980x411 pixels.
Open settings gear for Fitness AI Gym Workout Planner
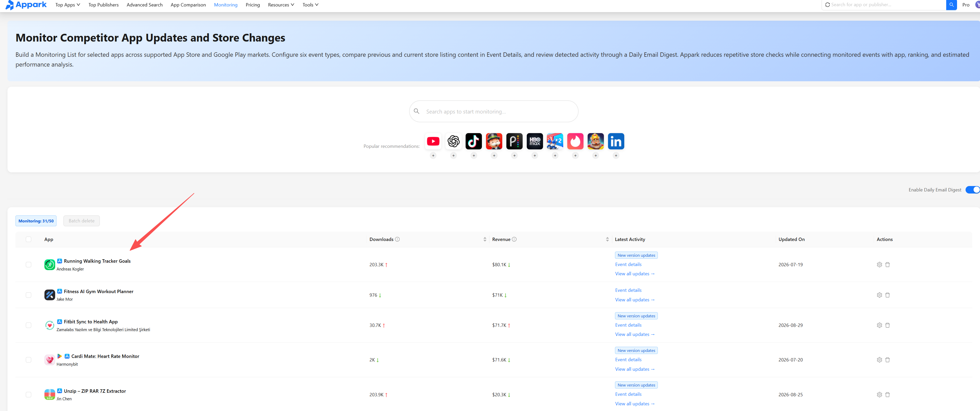click(879, 295)
